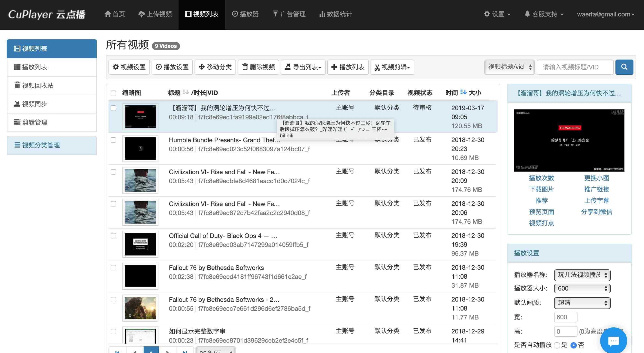
Task: Expand the 客服支持 dropdown menu
Action: tap(544, 14)
